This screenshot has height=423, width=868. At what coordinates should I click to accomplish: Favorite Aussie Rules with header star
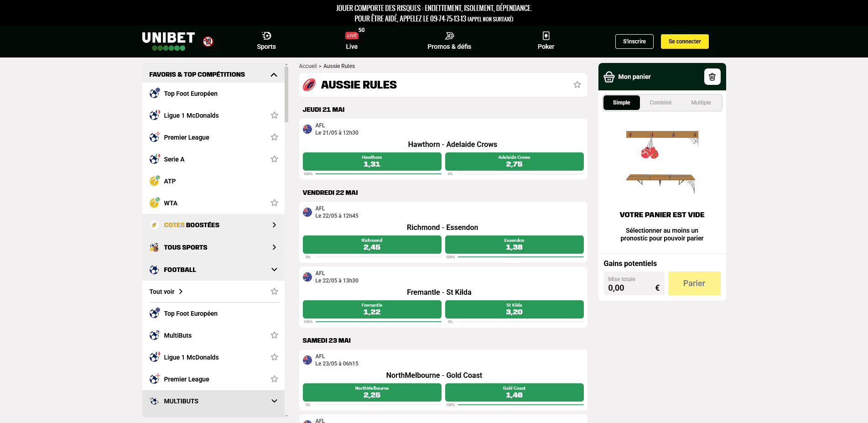(x=577, y=85)
